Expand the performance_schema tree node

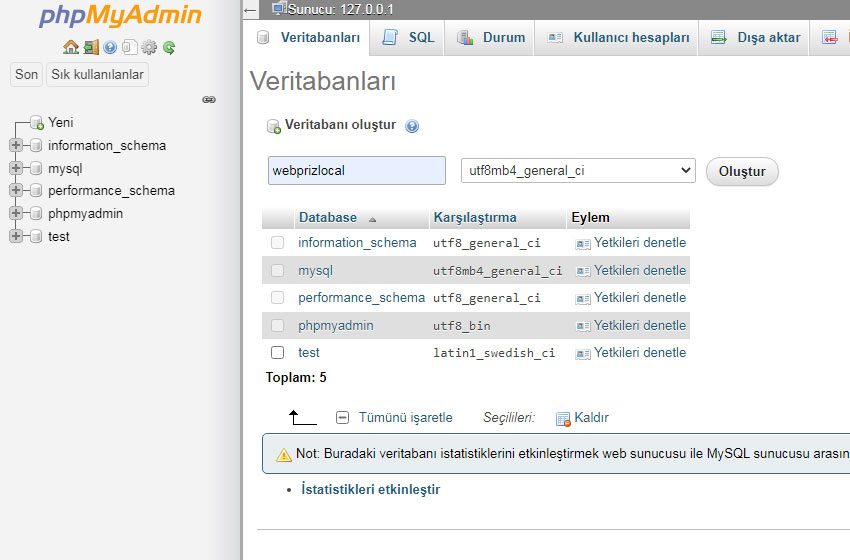pos(16,190)
